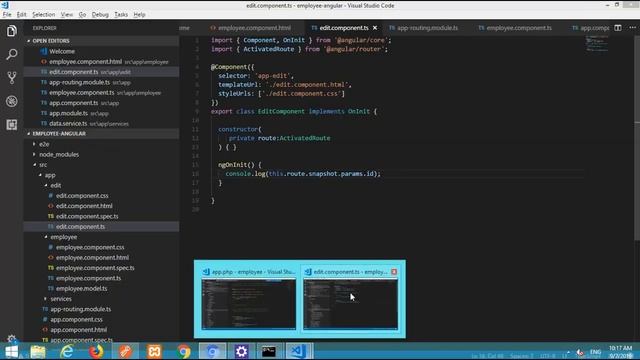This screenshot has width=640, height=360.
Task: Click the code minimap preview
Action: point(597,43)
